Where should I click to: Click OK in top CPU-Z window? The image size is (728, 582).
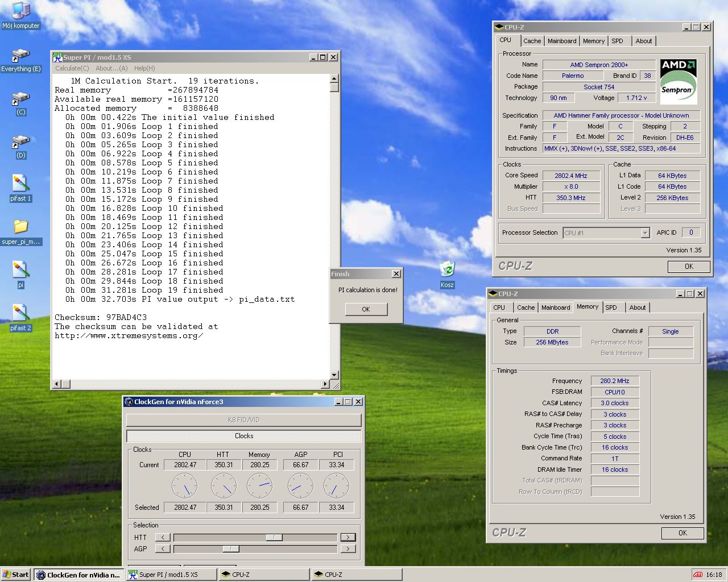click(x=689, y=266)
